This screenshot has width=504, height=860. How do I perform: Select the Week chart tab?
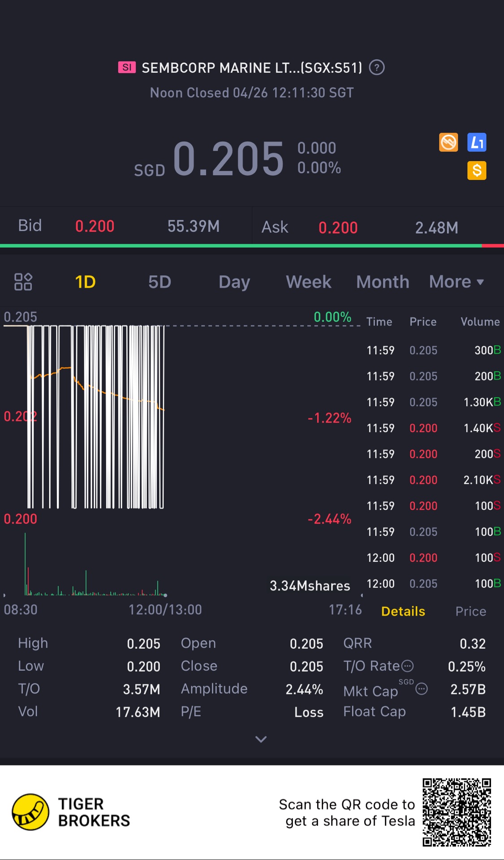tap(309, 282)
